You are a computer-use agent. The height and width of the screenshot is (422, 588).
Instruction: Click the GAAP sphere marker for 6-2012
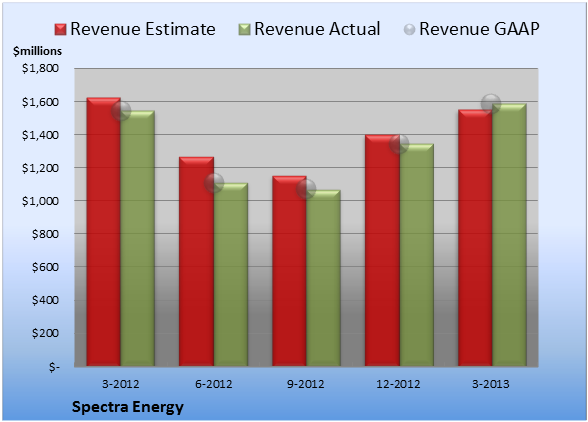214,183
